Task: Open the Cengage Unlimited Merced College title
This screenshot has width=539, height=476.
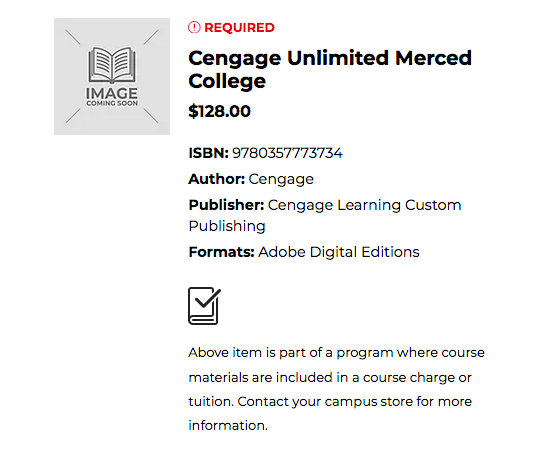Action: pyautogui.click(x=330, y=69)
